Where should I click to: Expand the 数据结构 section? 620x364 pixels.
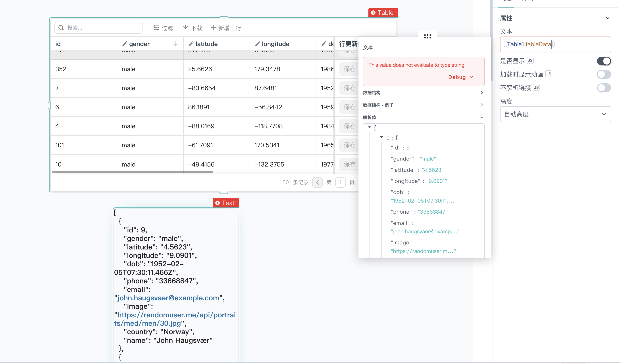tap(424, 92)
